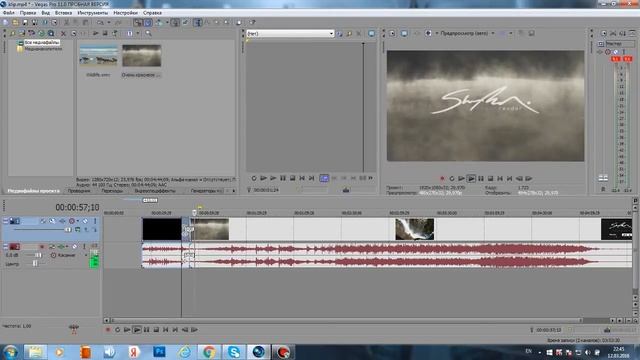Click the red X remove media icon
This screenshot has height=360, width=640.
click(63, 33)
